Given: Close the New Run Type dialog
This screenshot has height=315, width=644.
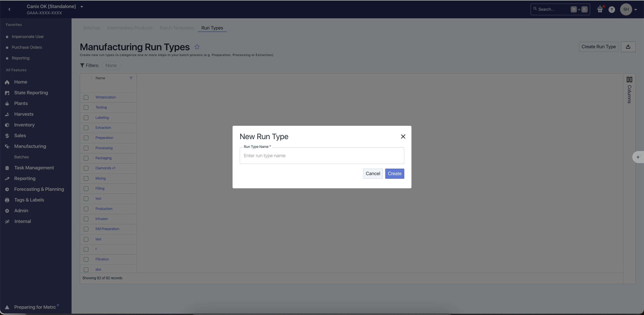Looking at the screenshot, I should coord(403,136).
